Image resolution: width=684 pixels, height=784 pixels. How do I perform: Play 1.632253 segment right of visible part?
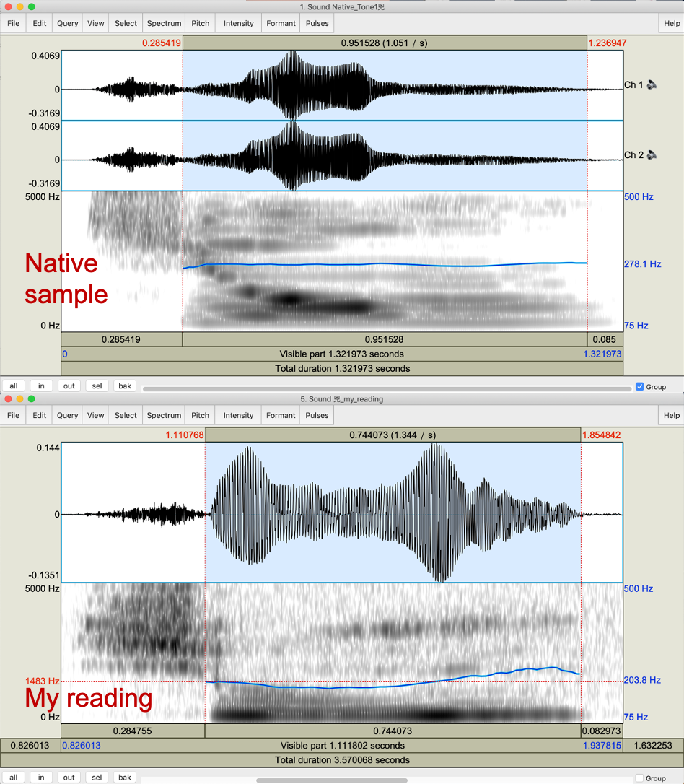tap(654, 746)
